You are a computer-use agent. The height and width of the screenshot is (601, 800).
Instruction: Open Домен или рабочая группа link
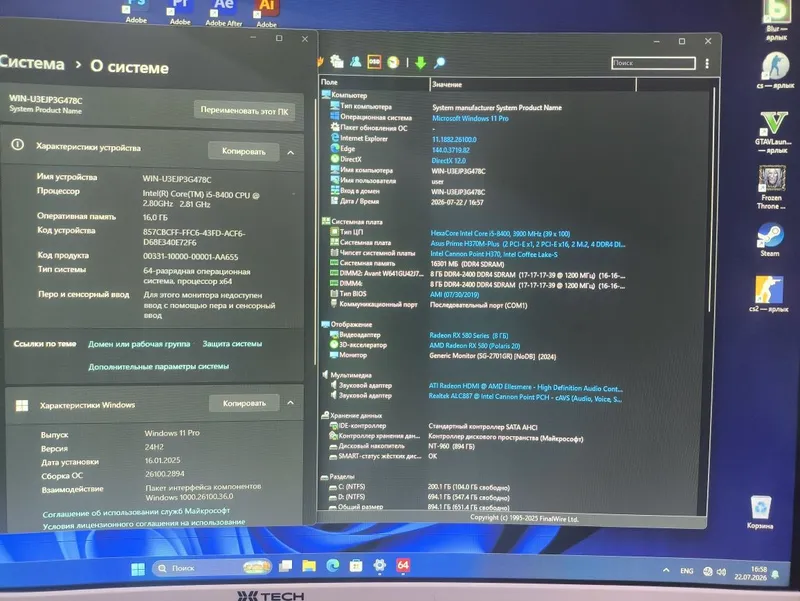pyautogui.click(x=139, y=344)
